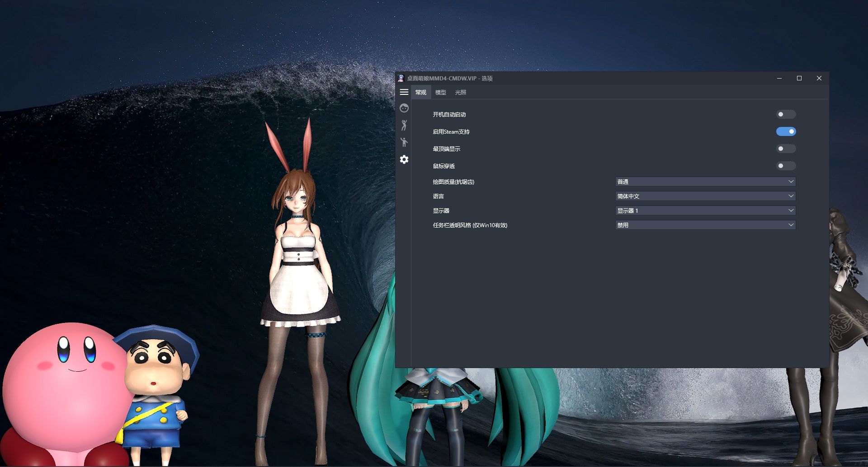Open the standing pose figure icon
Image resolution: width=868 pixels, height=467 pixels.
click(x=404, y=142)
